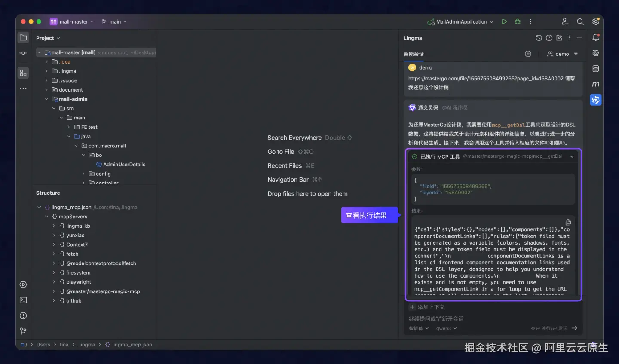Open the Project tool window icon
Image resolution: width=619 pixels, height=364 pixels.
point(23,38)
